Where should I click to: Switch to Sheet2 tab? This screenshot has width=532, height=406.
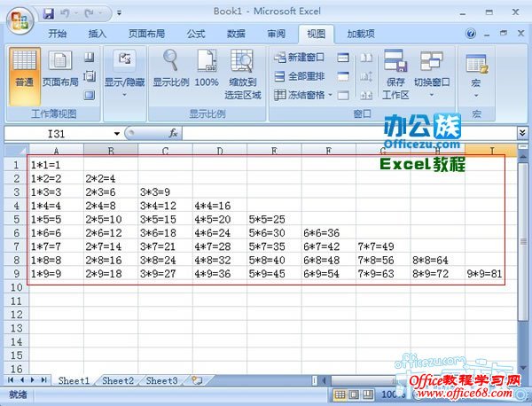pyautogui.click(x=118, y=380)
